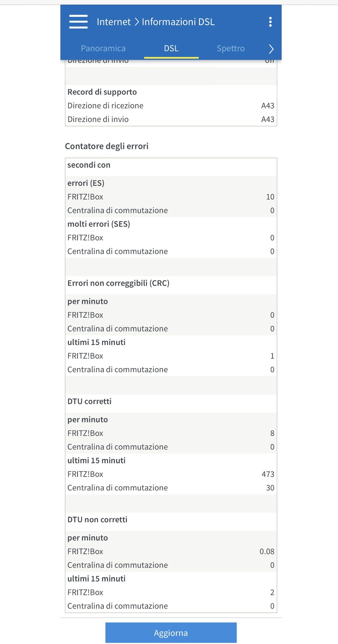Image resolution: width=338 pixels, height=644 pixels.
Task: Click the 473 FRITZ!Box corrected DTU value
Action: click(x=268, y=474)
